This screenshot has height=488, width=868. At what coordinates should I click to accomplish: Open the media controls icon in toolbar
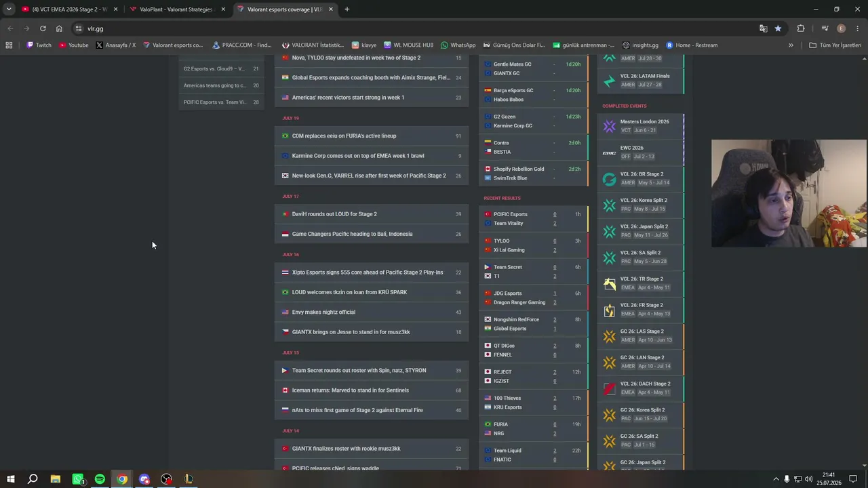825,28
